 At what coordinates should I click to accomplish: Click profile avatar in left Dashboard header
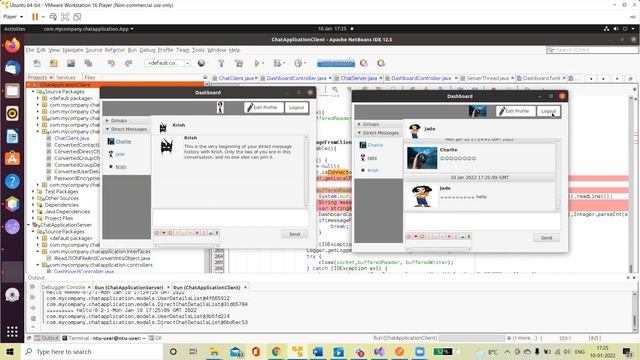coord(220,107)
